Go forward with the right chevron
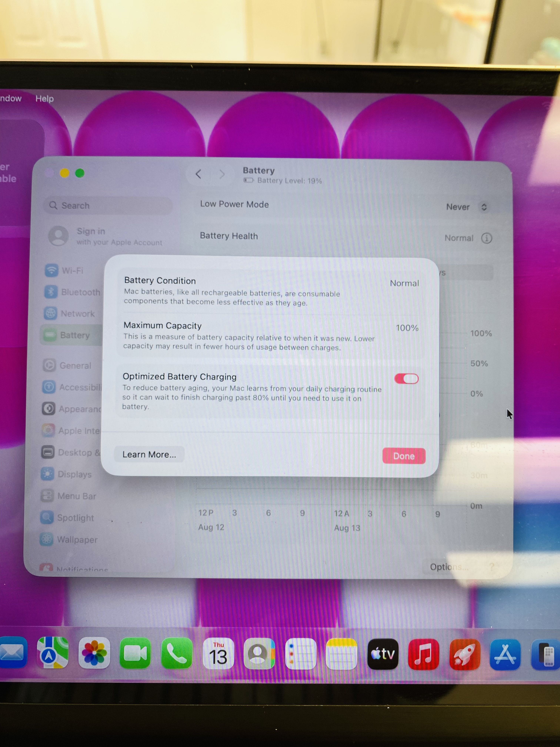560x747 pixels. [x=222, y=174]
